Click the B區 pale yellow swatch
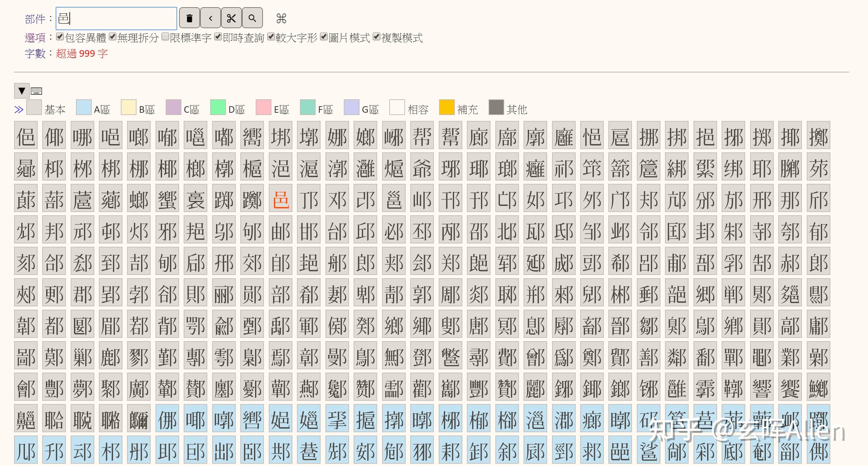Viewport: 868px width, 466px height. pyautogui.click(x=128, y=107)
